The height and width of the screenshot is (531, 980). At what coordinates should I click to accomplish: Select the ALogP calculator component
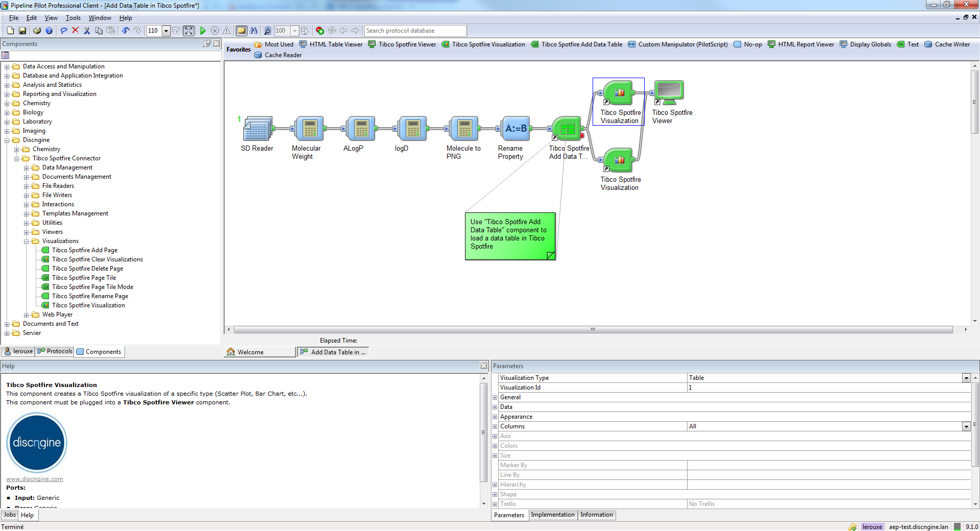(x=361, y=129)
